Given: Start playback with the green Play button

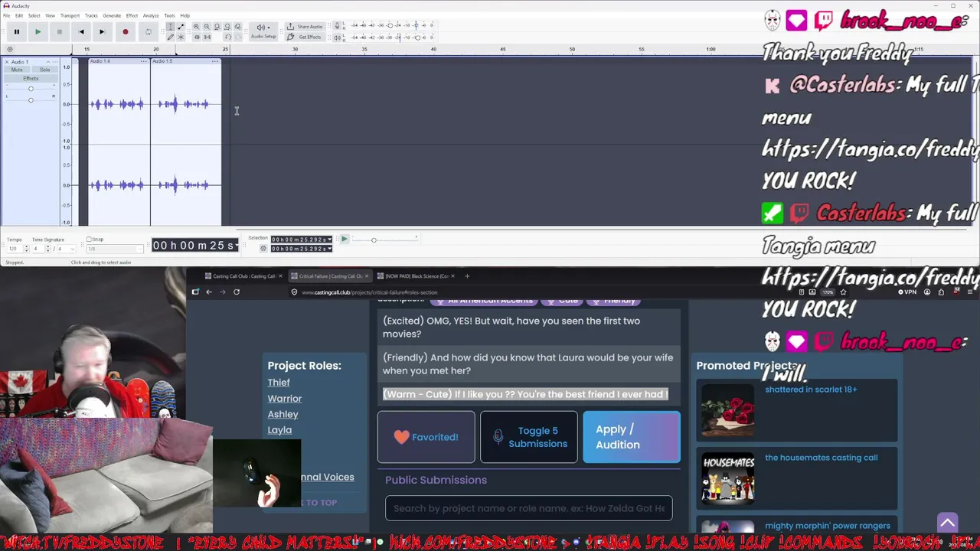Looking at the screenshot, I should point(38,31).
